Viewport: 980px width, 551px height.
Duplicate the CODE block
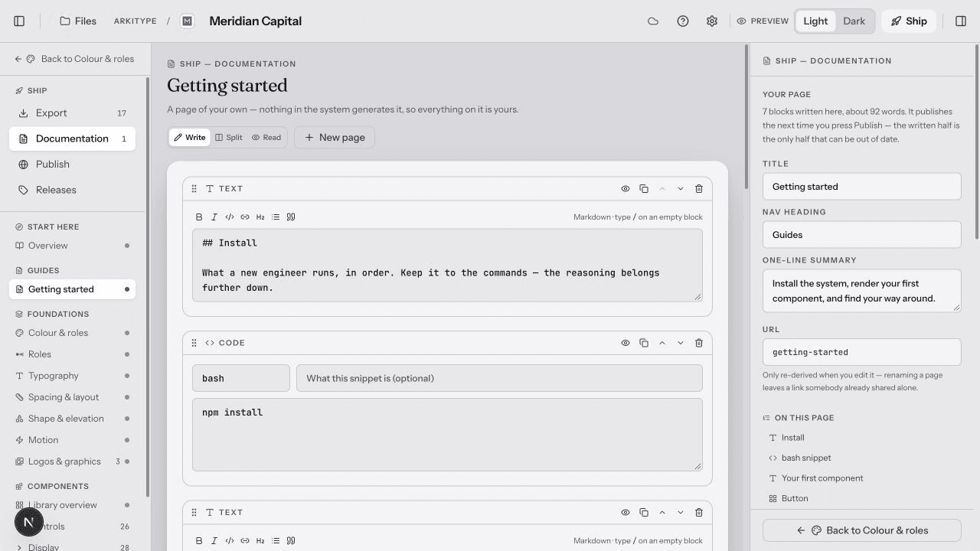[x=644, y=343]
